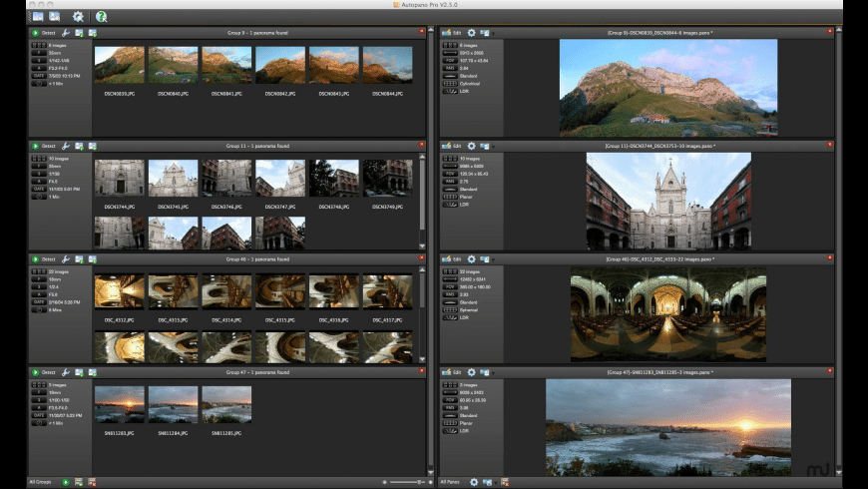Click the add-images icon in Group 11's header
The width and height of the screenshot is (868, 489).
pos(79,147)
